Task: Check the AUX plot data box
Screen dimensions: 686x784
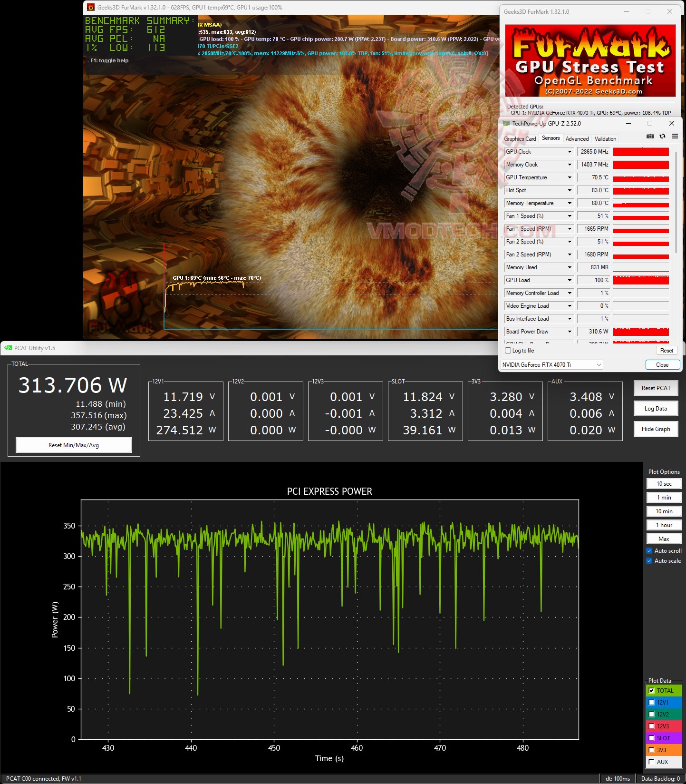Action: coord(651,762)
